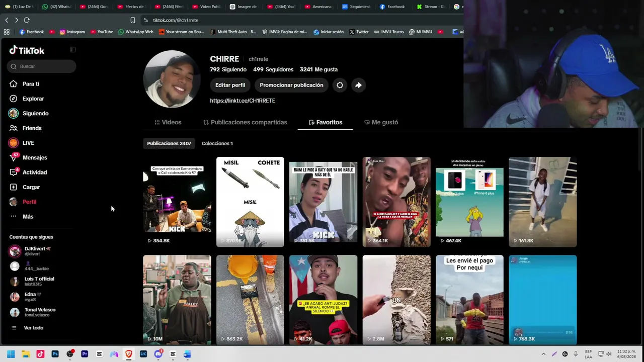Expand Ver todo followed accounts

pyautogui.click(x=28, y=328)
